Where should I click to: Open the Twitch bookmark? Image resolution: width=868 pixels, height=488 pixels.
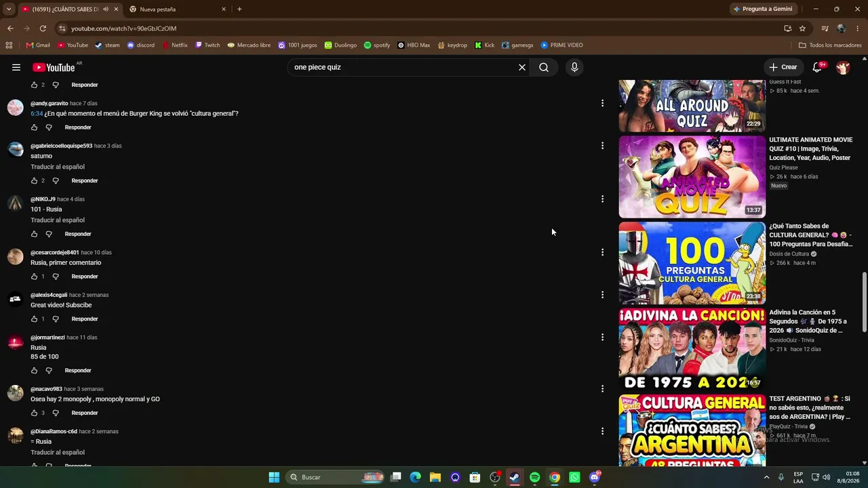pos(208,45)
